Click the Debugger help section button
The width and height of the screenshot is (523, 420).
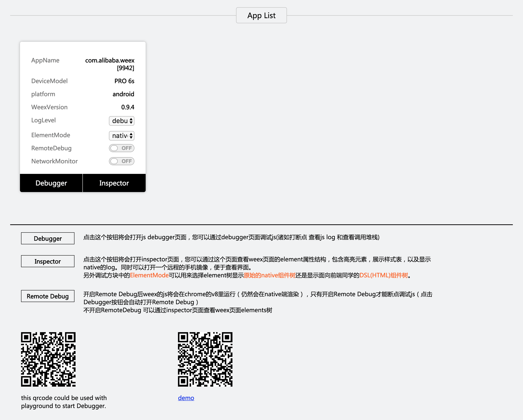pyautogui.click(x=48, y=238)
